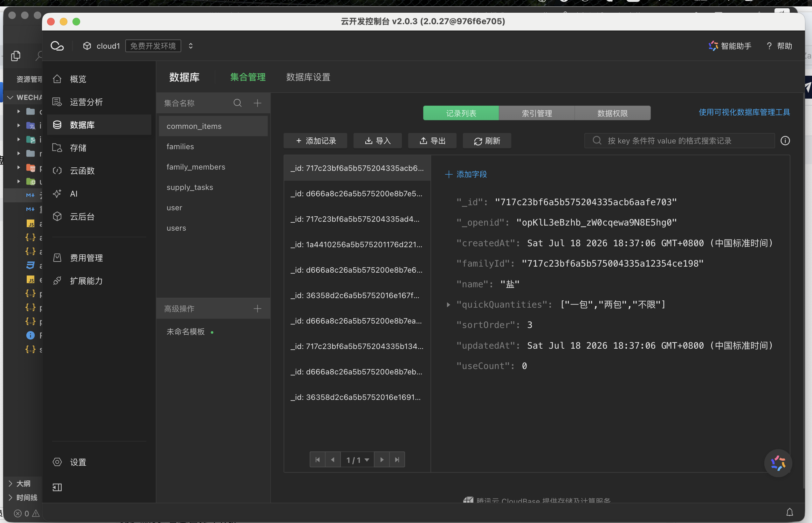Open the cloud1 environment switcher arrows

pos(191,46)
